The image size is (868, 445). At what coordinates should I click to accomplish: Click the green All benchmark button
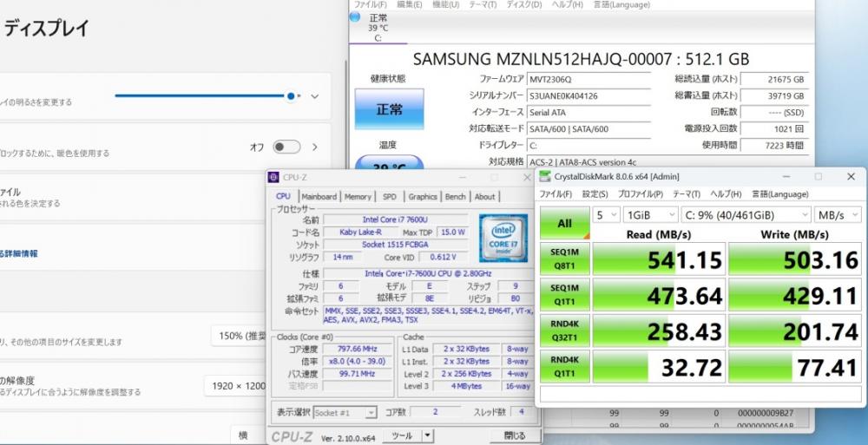pos(565,224)
